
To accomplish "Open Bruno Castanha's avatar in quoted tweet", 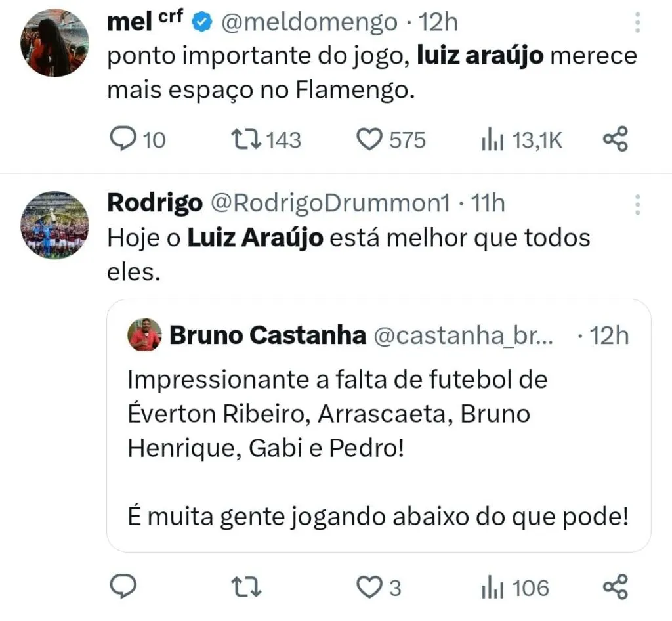I will pos(145,335).
